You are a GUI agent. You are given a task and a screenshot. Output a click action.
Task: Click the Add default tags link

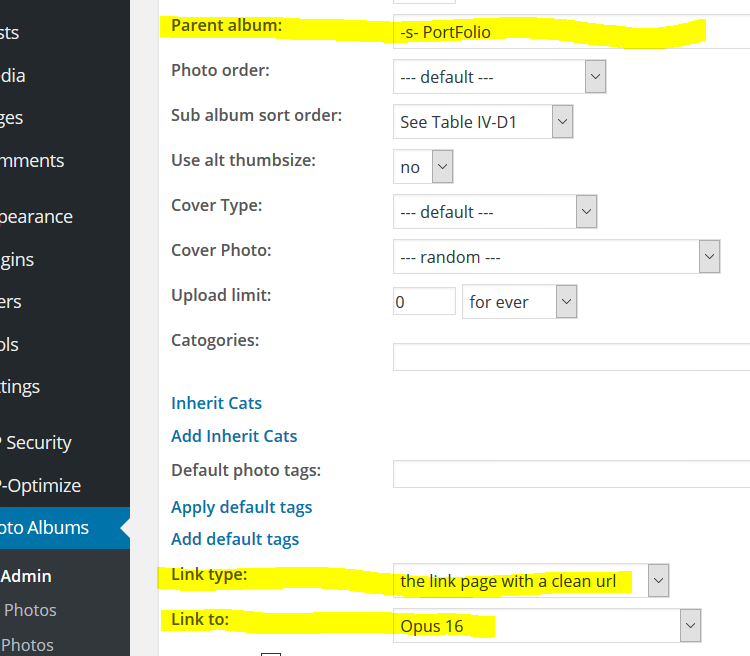(235, 539)
